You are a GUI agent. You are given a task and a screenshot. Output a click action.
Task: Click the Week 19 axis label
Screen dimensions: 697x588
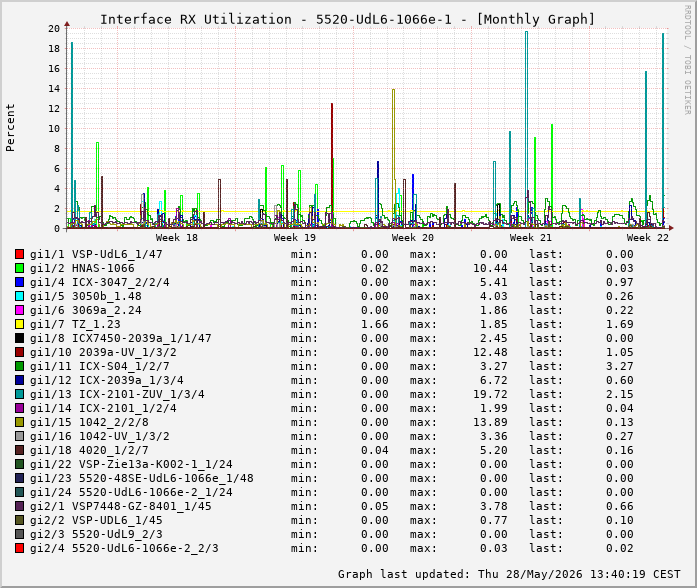[294, 237]
